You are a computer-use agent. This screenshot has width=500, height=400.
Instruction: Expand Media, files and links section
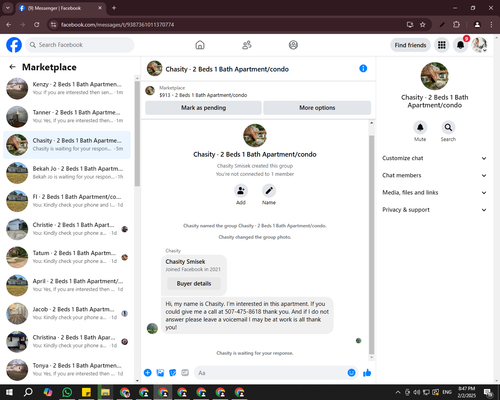(x=434, y=193)
